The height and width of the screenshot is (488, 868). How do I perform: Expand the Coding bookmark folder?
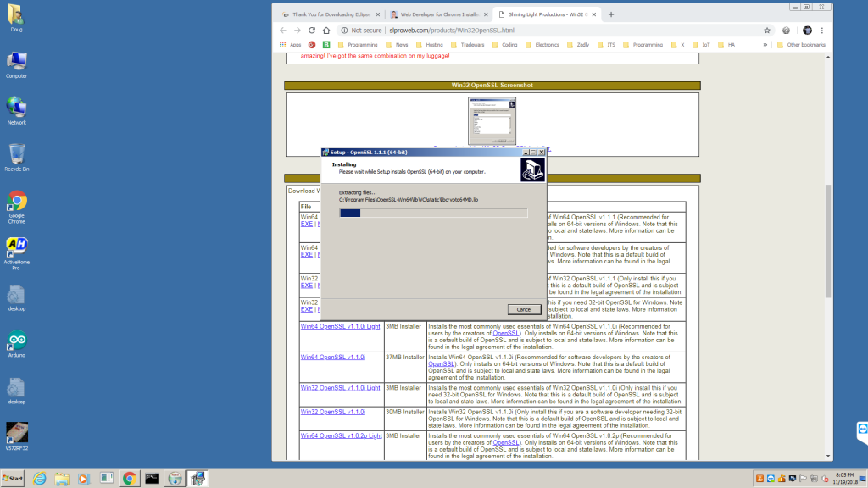[x=505, y=45]
